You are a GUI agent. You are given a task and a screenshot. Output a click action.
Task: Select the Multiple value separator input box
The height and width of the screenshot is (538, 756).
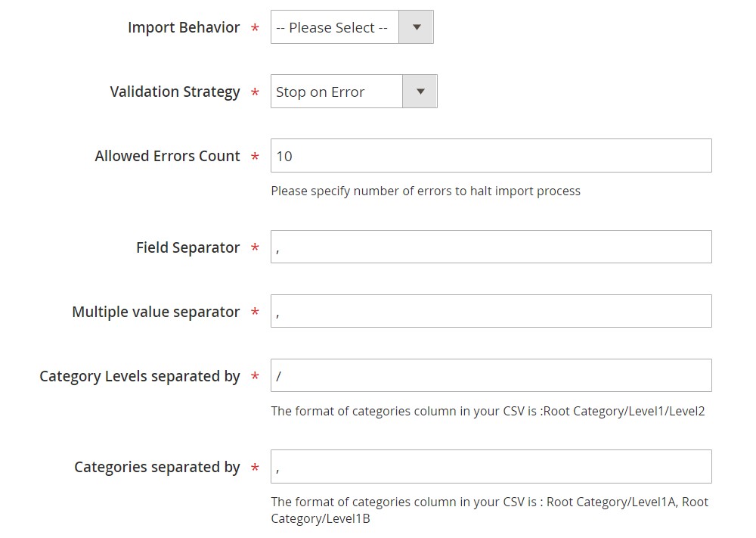click(x=491, y=312)
